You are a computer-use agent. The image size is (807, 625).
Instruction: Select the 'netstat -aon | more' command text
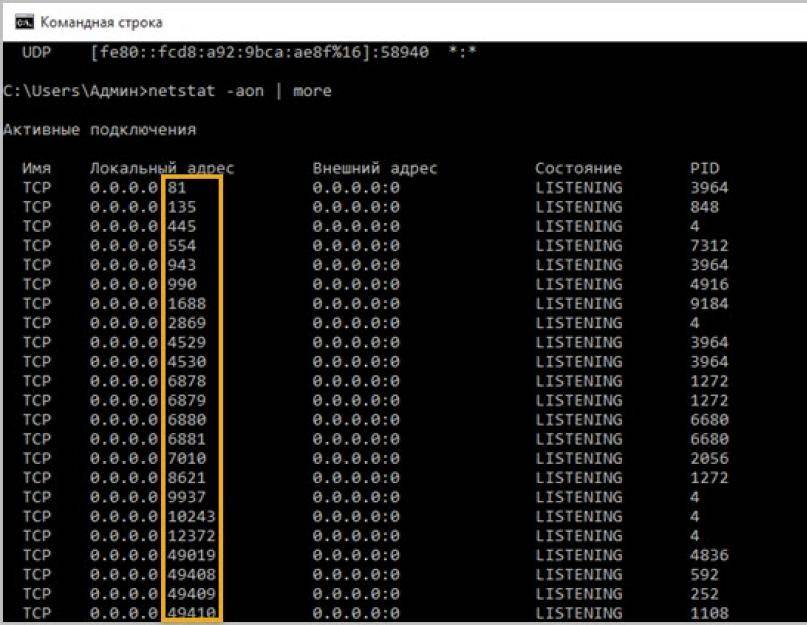coord(240,91)
